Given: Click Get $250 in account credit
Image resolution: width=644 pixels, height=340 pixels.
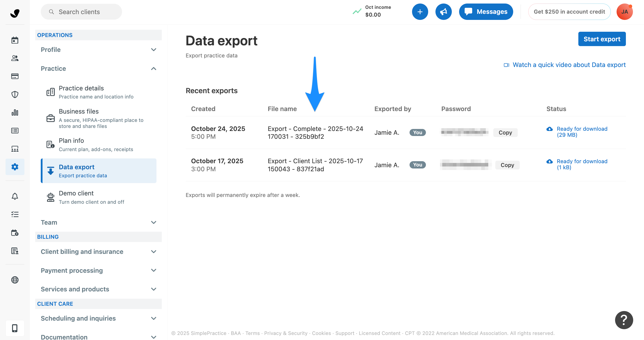Looking at the screenshot, I should [x=569, y=12].
